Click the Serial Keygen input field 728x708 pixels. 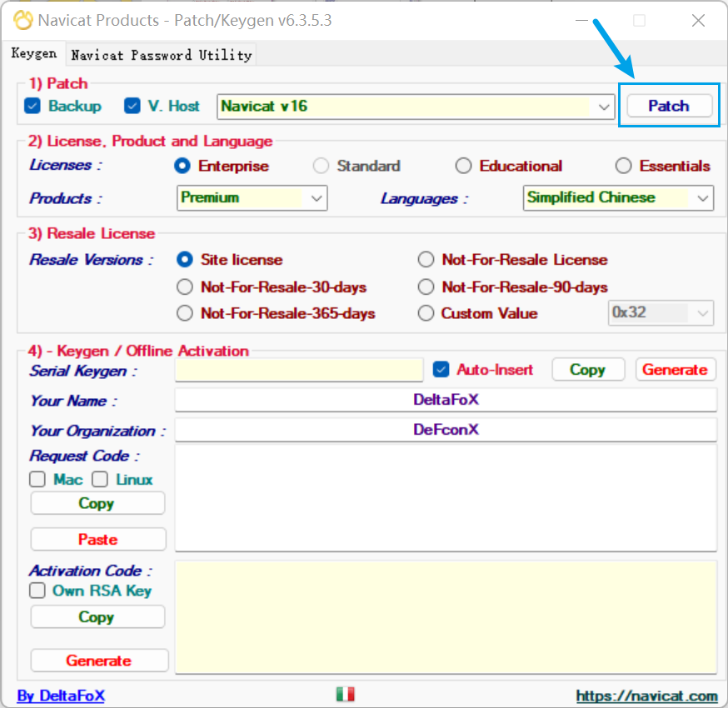point(299,370)
